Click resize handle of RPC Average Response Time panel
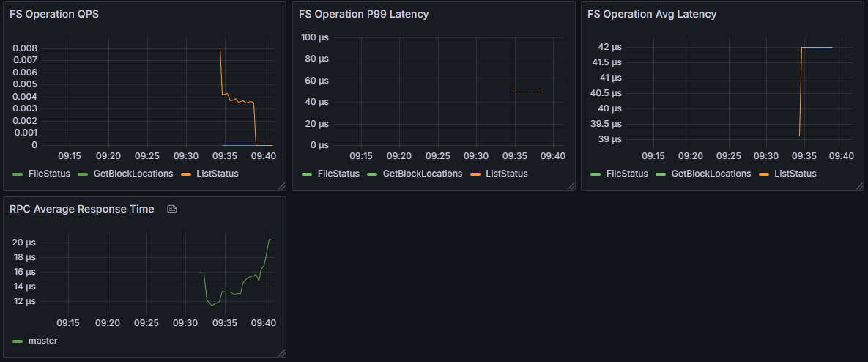Screen dimensions: 868x362 281,353
